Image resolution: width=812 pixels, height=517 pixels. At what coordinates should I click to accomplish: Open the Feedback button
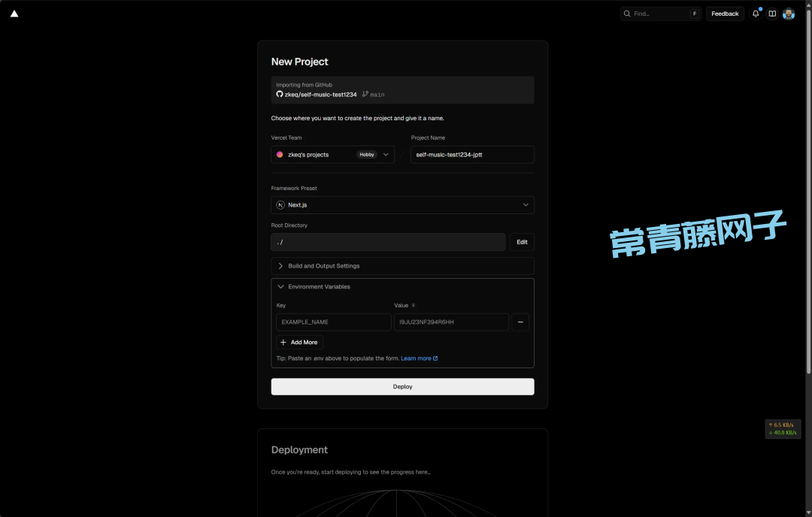tap(725, 14)
